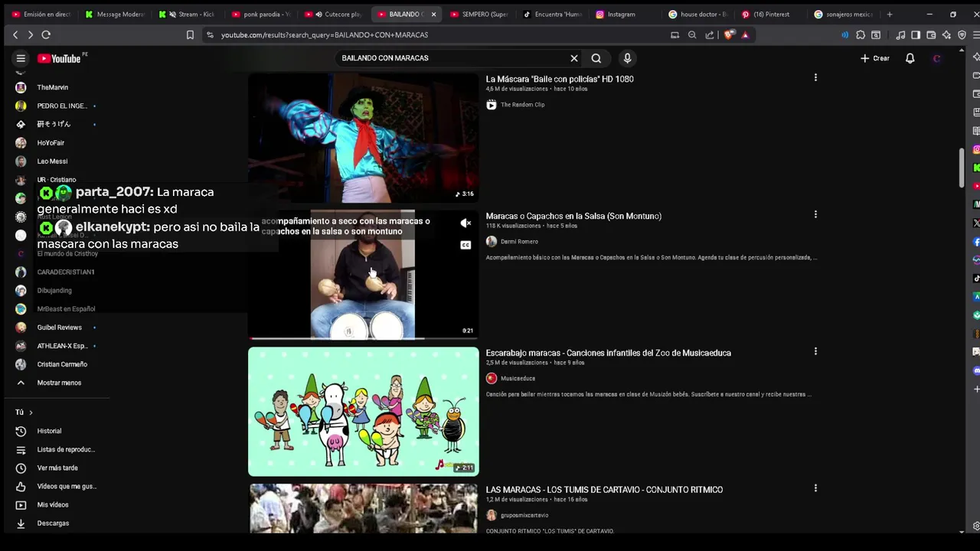Open The Random Clip channel link

point(522,105)
